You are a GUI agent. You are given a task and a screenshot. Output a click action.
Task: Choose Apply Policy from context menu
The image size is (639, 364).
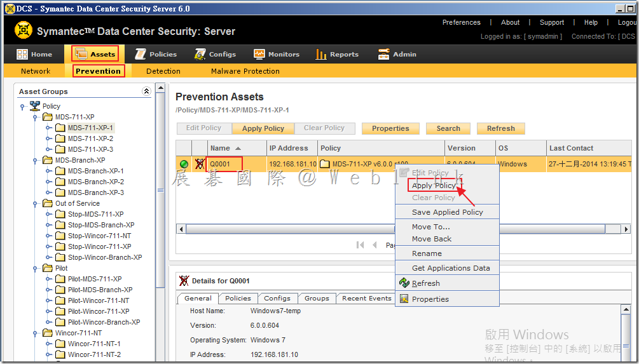(x=434, y=185)
